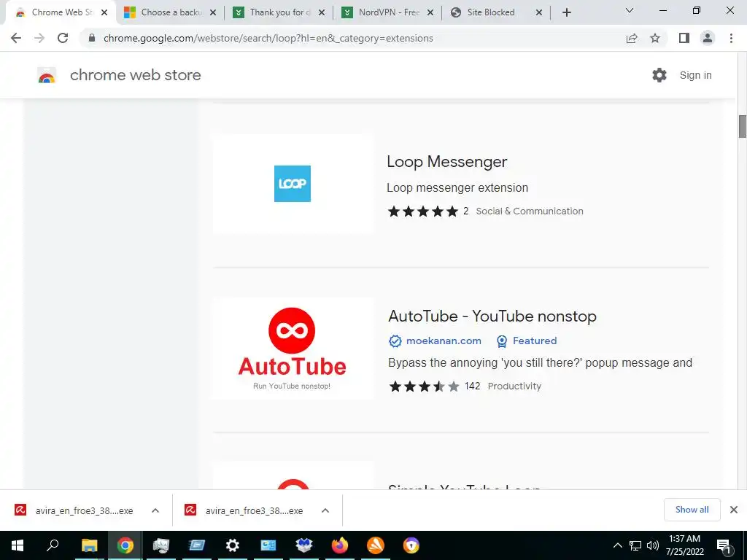747x560 pixels.
Task: Click the AutoTube 'Bypass the annoying' description
Action: coord(541,363)
